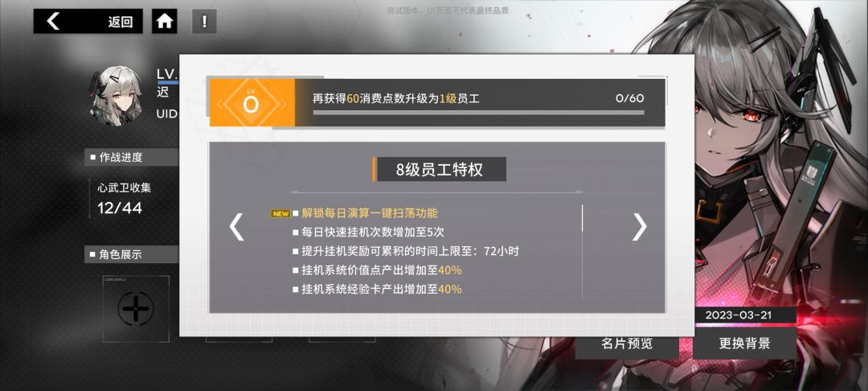
Task: Tap the orange LV 0 badge
Action: click(252, 102)
